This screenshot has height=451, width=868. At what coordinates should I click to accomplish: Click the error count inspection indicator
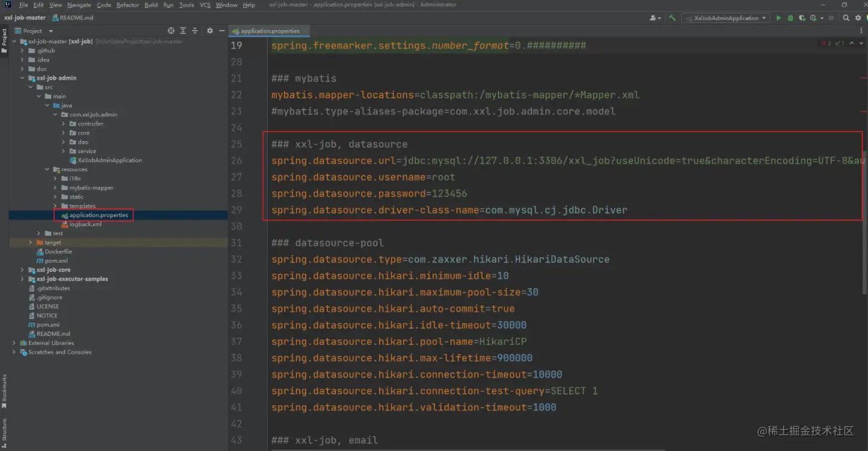coord(826,43)
